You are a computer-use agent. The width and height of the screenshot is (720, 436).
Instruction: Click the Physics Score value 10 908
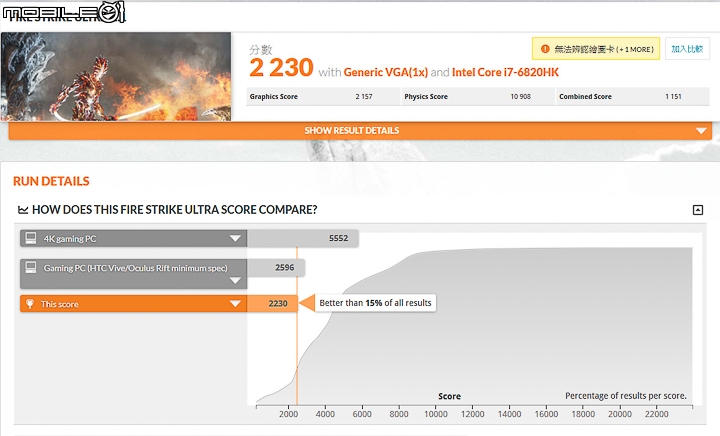pyautogui.click(x=520, y=96)
